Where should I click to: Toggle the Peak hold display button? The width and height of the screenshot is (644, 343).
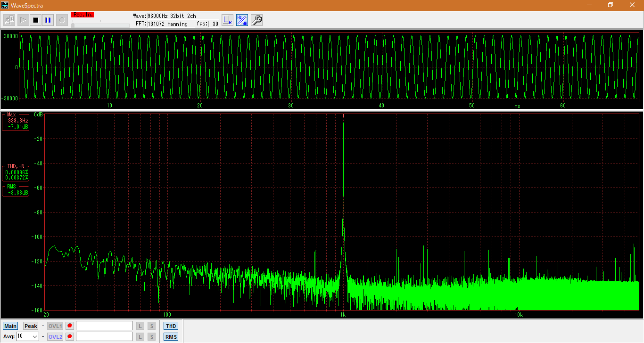pyautogui.click(x=31, y=326)
